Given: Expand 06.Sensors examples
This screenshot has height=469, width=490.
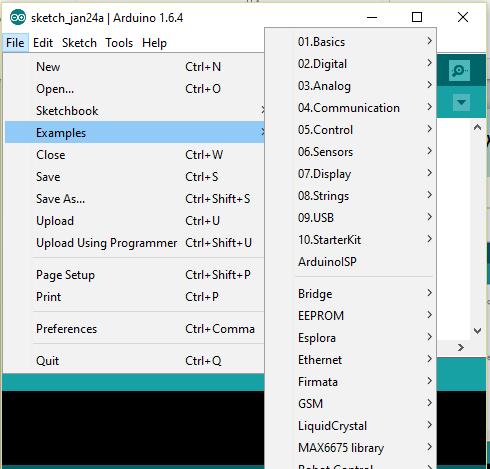Looking at the screenshot, I should (x=351, y=152).
